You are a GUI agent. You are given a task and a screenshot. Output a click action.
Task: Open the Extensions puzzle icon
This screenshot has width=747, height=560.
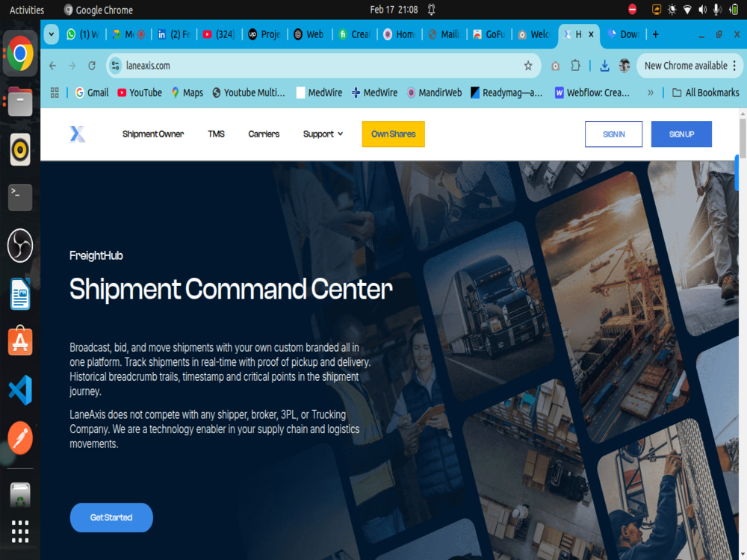coord(575,66)
